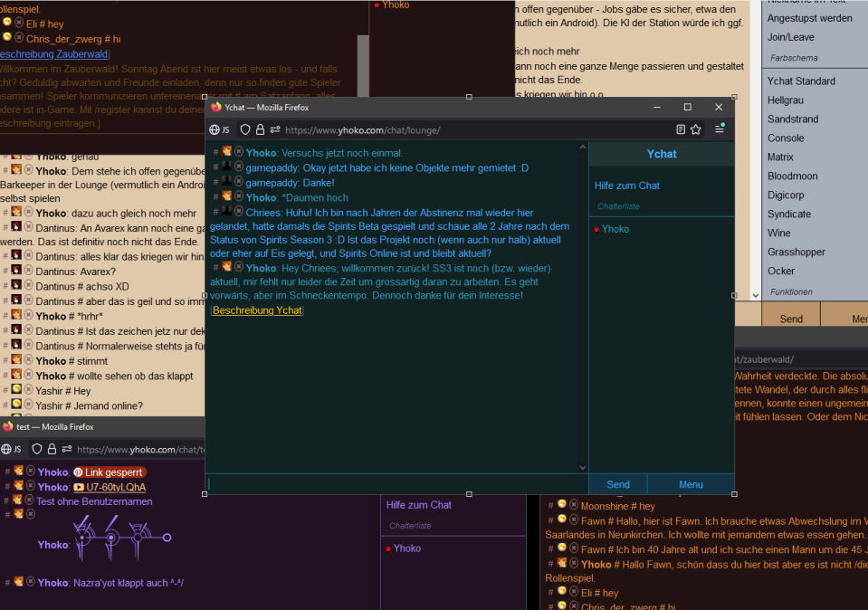
Task: Open the Menu button in Ychat lounge
Action: (x=691, y=484)
